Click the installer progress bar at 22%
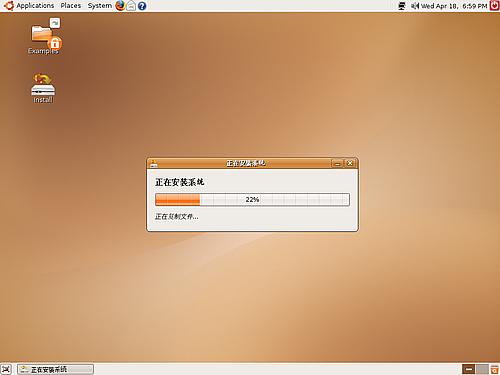Image resolution: width=500 pixels, height=375 pixels. tap(252, 199)
